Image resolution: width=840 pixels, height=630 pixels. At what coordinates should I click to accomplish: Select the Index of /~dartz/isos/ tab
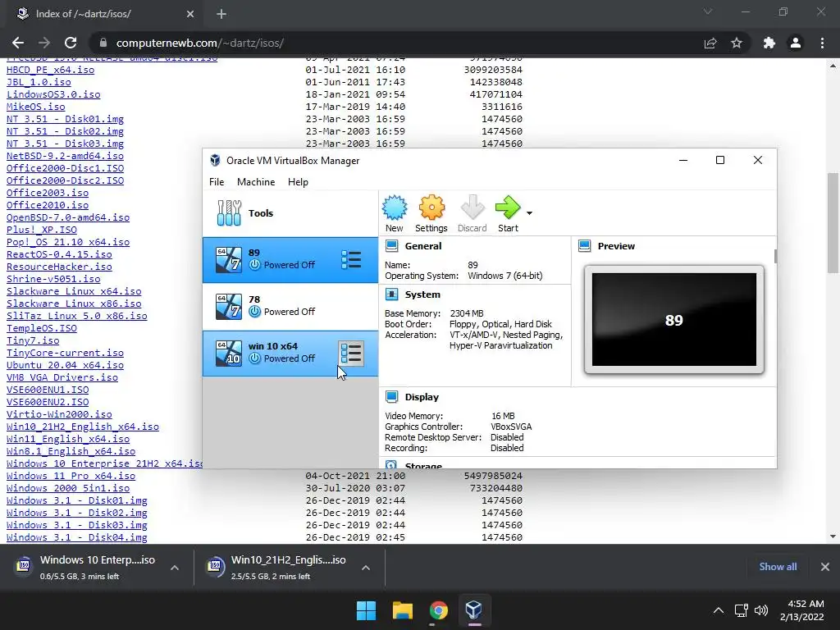coord(105,14)
